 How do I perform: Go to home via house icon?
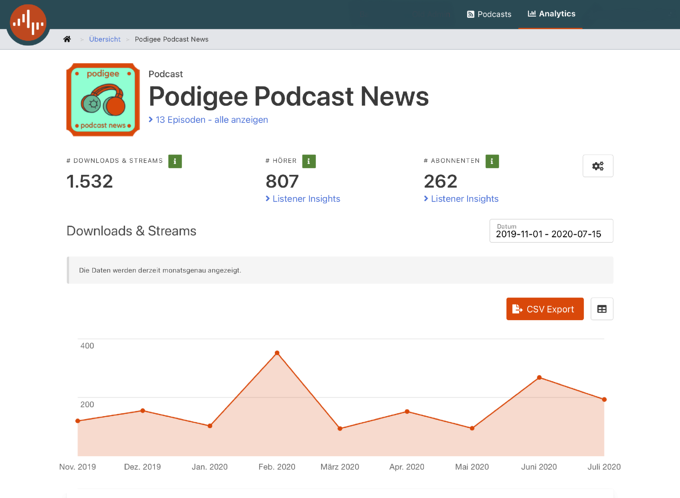tap(67, 39)
